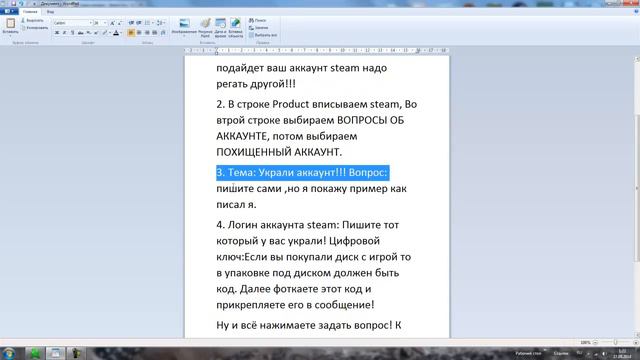This screenshot has width=640, height=360.
Task: Click the grow font size icon
Action: tap(112, 23)
